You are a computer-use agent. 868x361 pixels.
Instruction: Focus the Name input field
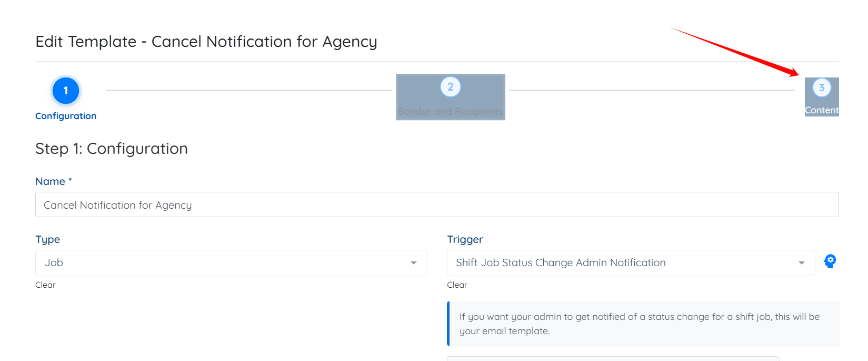point(437,205)
